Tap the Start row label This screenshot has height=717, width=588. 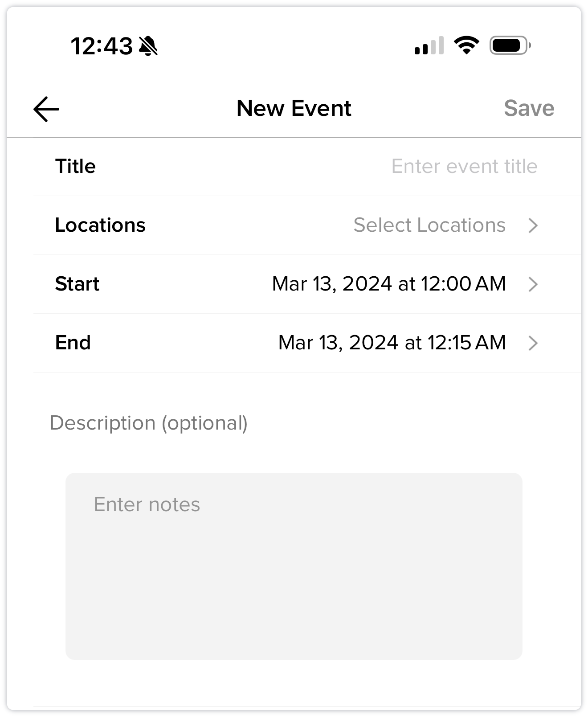tap(77, 284)
